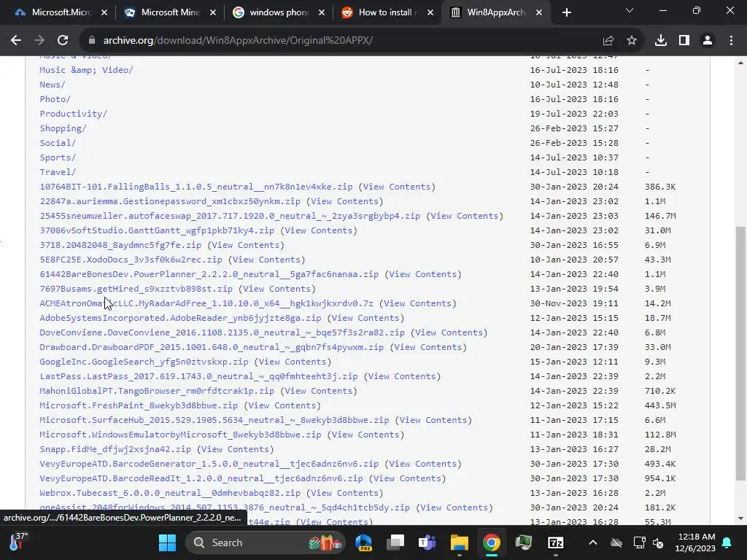Screen dimensions: 747x560
Task: Click the muted volume tray icon
Action: (659, 542)
